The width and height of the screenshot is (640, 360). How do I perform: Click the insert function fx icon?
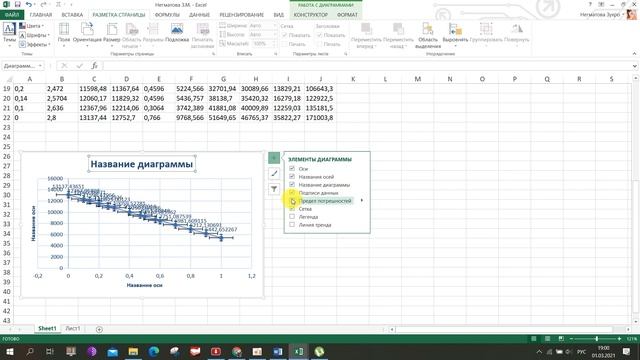tap(94, 66)
